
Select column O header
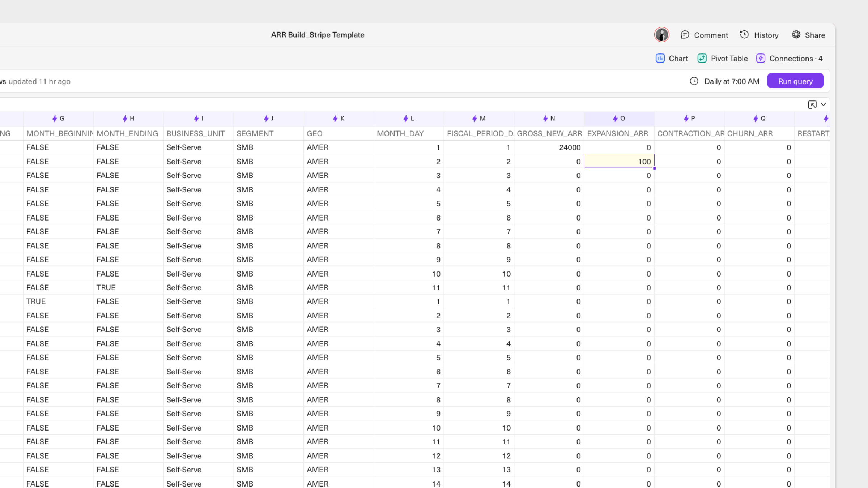[619, 119]
